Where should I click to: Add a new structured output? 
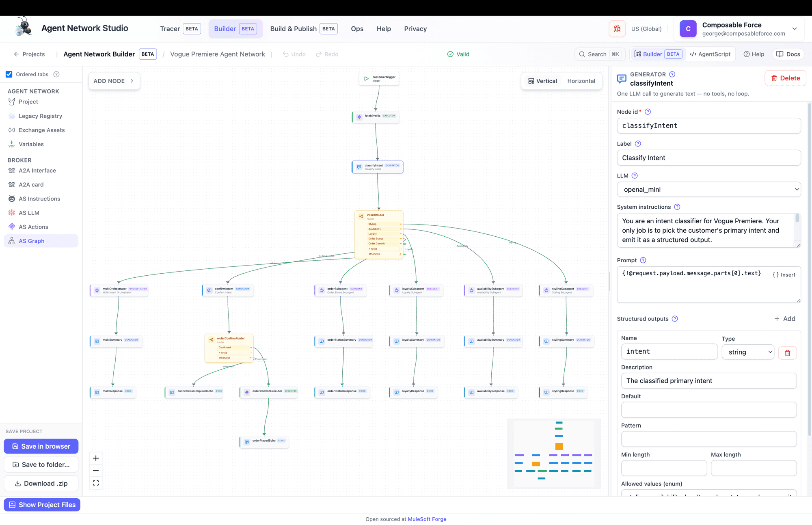point(785,319)
